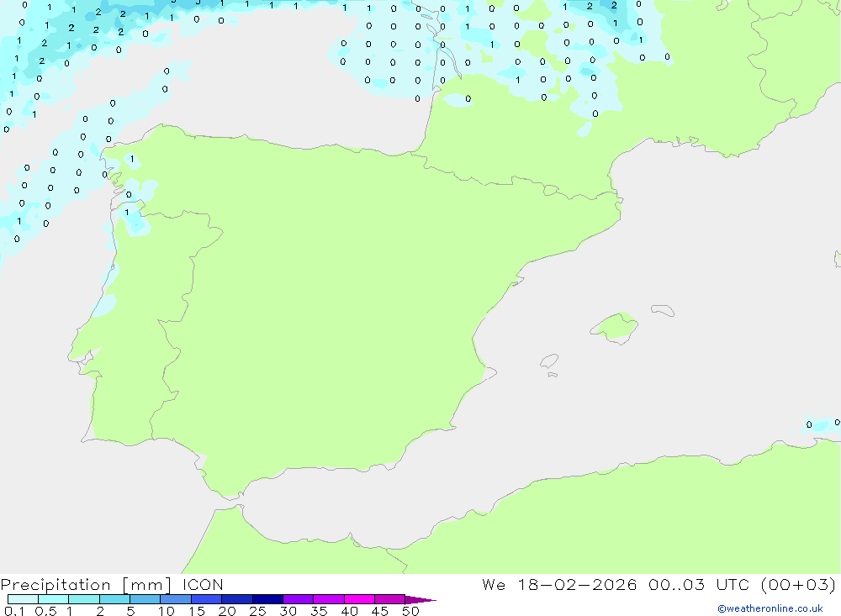
Task: Click the '10' legend scale label
Action: 167,611
